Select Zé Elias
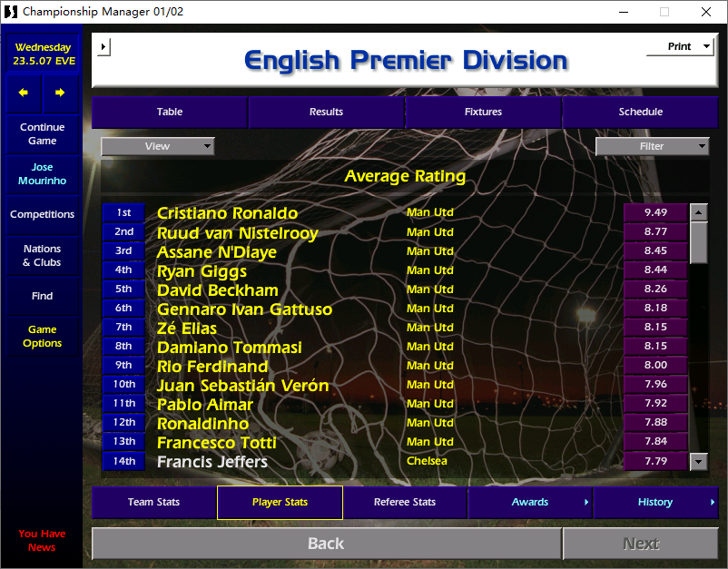This screenshot has width=728, height=569. pyautogui.click(x=187, y=329)
